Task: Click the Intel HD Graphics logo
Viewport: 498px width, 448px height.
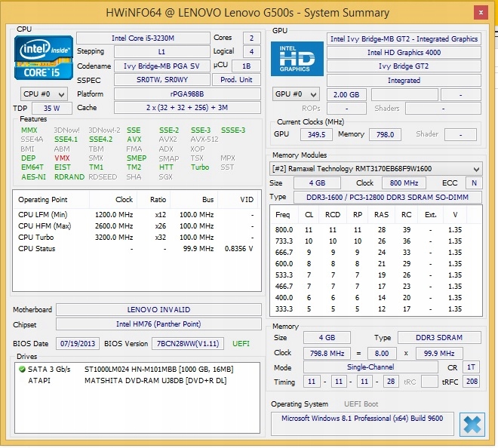Action: [x=297, y=59]
